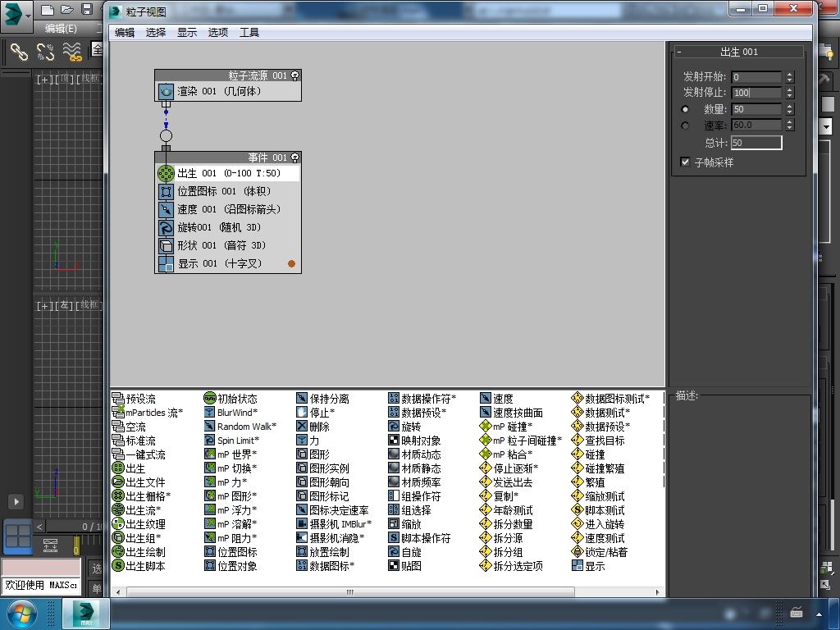
Task: Choose the 位置图标 operator in depot
Action: click(x=231, y=552)
